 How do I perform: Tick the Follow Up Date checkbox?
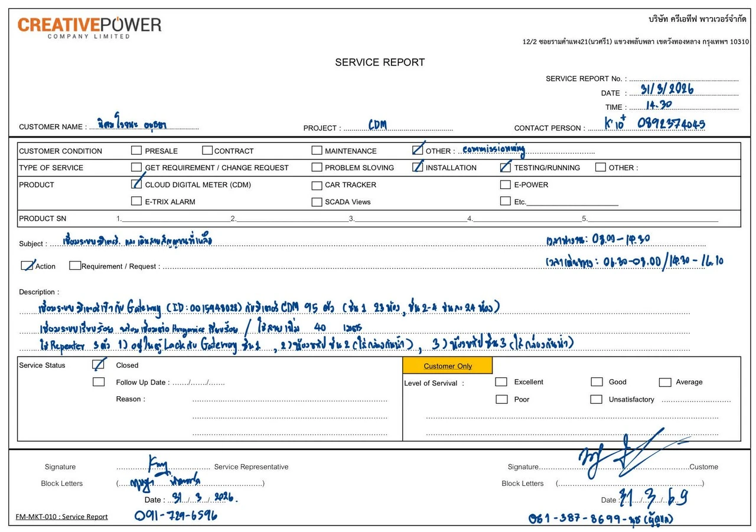click(x=99, y=382)
